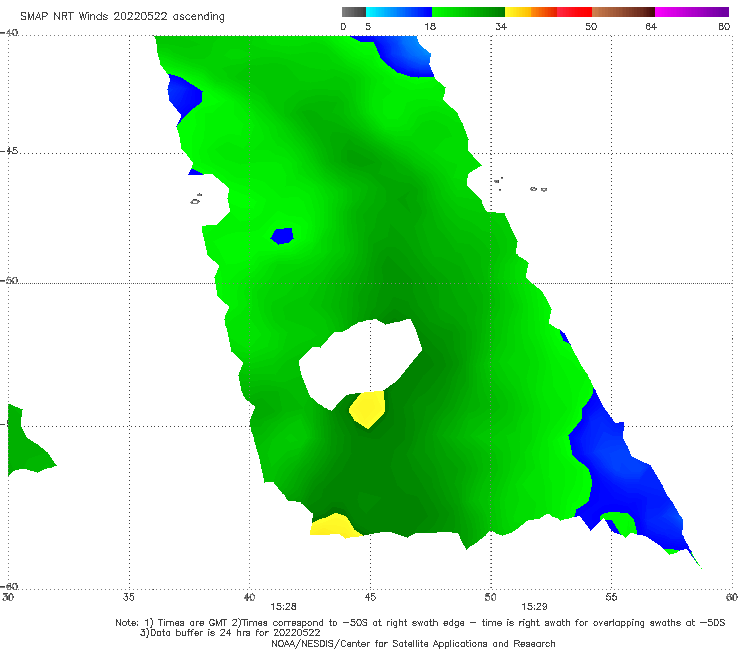Select the red segment of the color scale
Image resolution: width=740 pixels, height=650 pixels.
[x=574, y=12]
